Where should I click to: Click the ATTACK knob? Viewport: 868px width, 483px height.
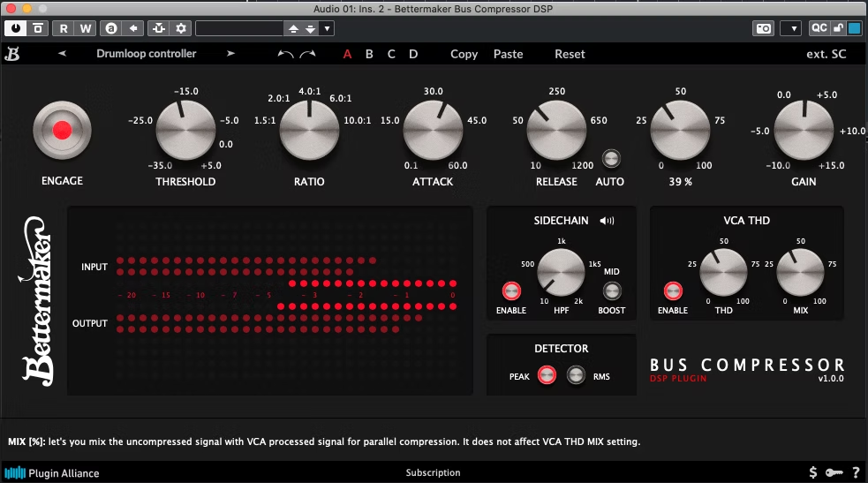pos(433,131)
